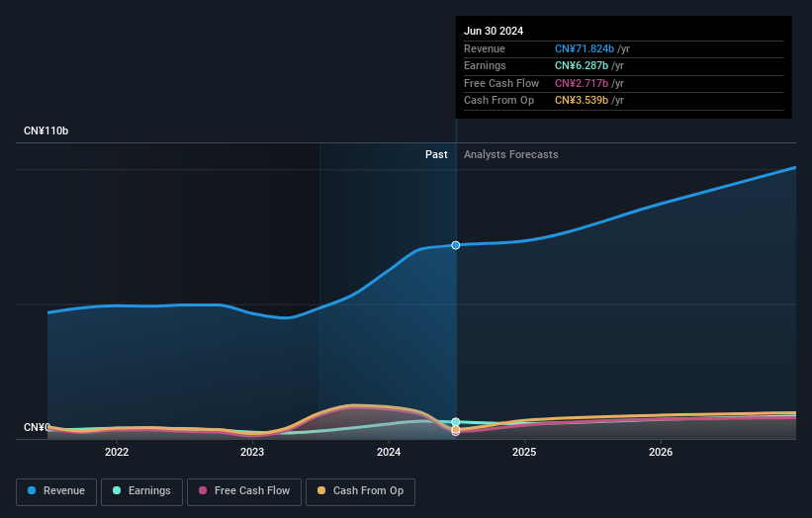Image resolution: width=812 pixels, height=518 pixels.
Task: Click the 2026 x-axis label
Action: coord(661,453)
